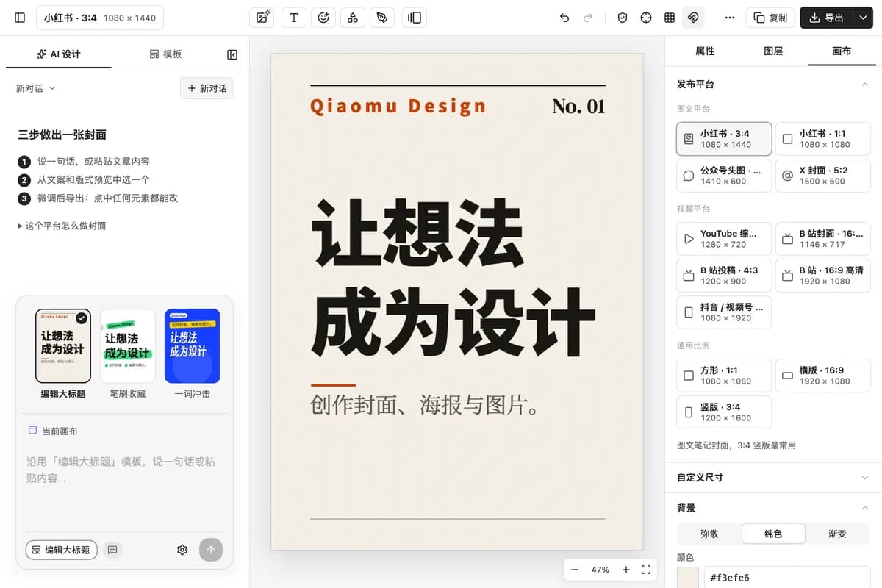This screenshot has height=588, width=882.
Task: Select the 小红书 · 1:1 preset
Action: 823,139
